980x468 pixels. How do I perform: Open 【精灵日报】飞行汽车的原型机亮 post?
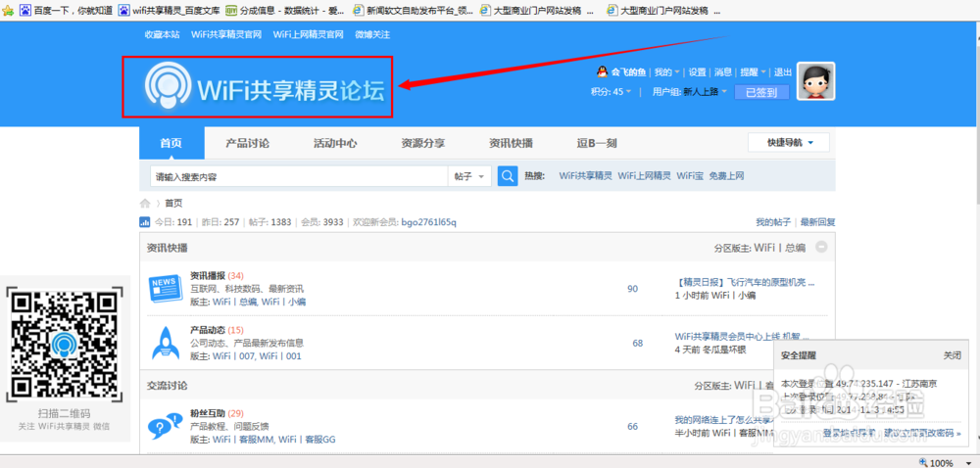[x=745, y=282]
